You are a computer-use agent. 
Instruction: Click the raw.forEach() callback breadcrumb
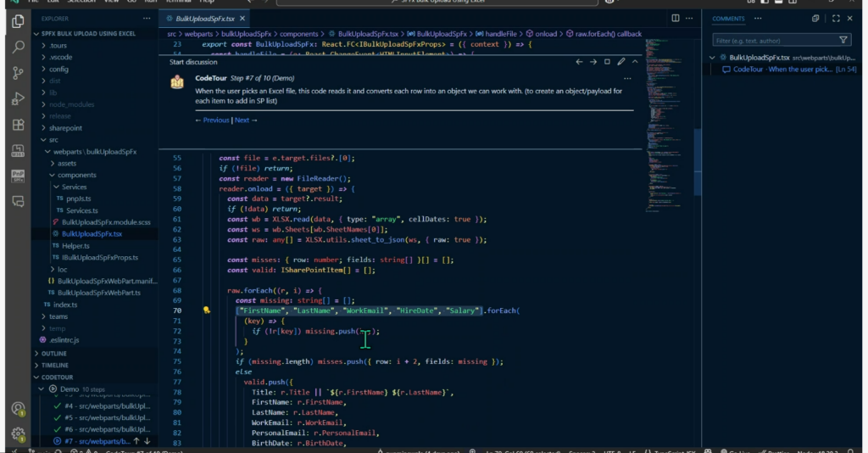(607, 34)
